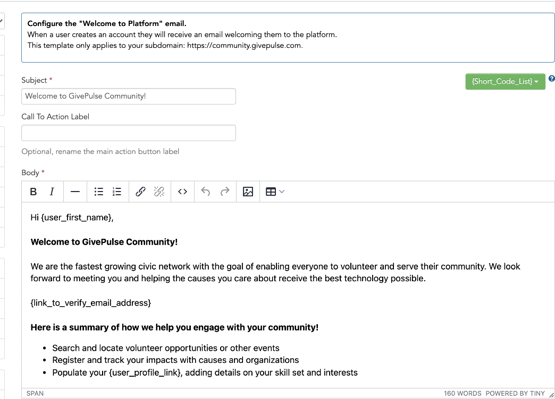Open the source code view

click(x=182, y=192)
